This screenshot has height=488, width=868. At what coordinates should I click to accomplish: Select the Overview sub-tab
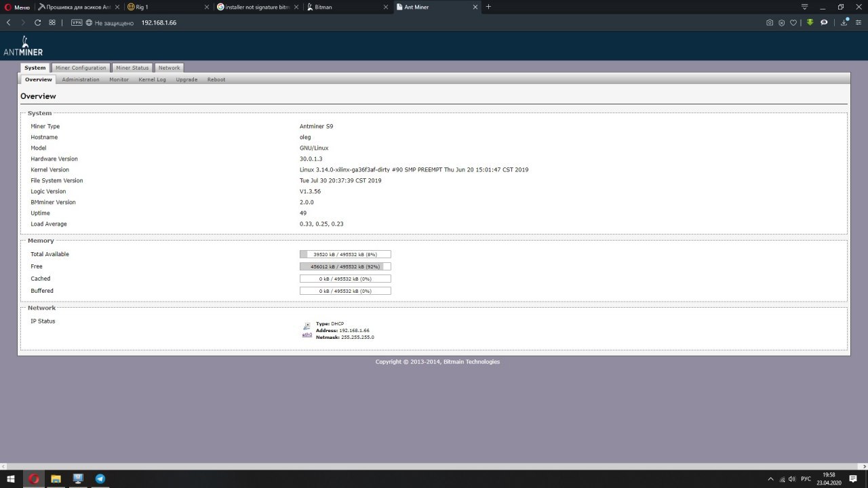[x=39, y=79]
